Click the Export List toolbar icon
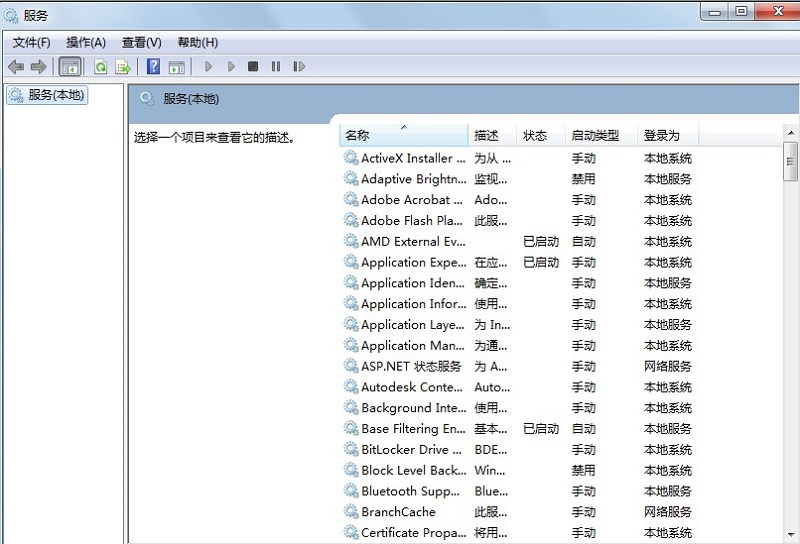The image size is (800, 544). (123, 66)
